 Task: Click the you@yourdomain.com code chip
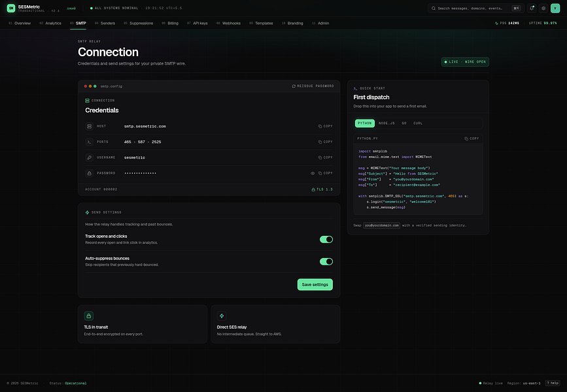[x=381, y=225]
